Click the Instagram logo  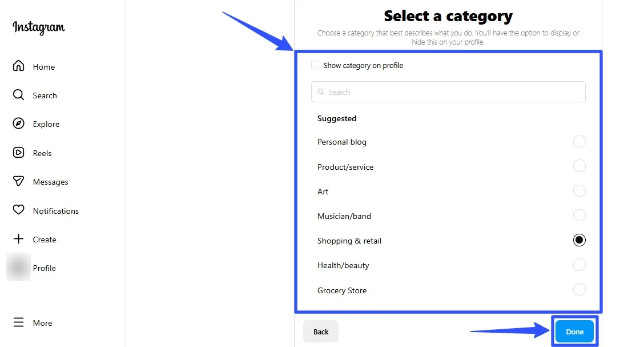coord(38,27)
